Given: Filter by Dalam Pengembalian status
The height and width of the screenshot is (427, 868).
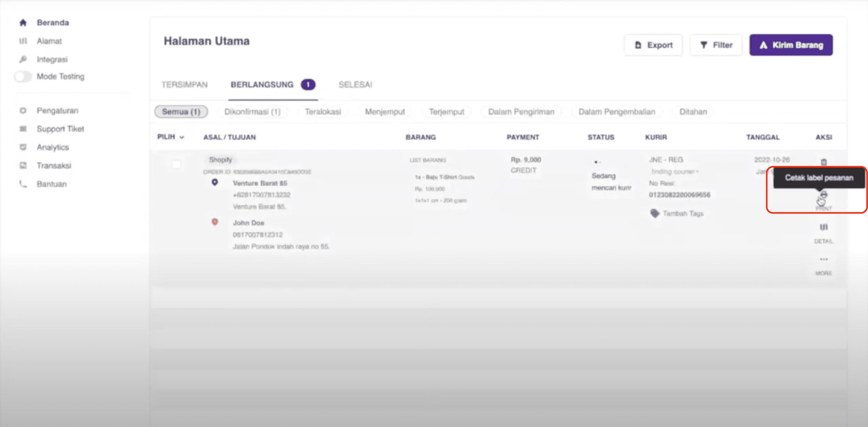Looking at the screenshot, I should [617, 112].
